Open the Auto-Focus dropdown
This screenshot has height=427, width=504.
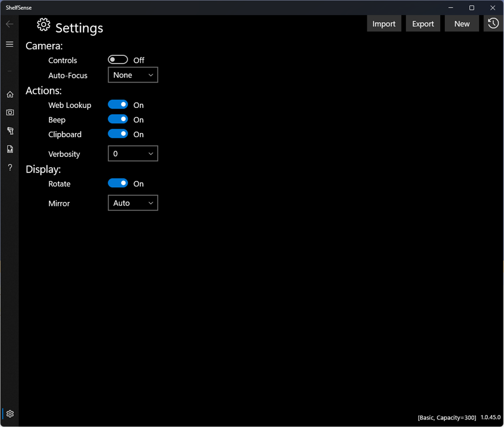[132, 75]
